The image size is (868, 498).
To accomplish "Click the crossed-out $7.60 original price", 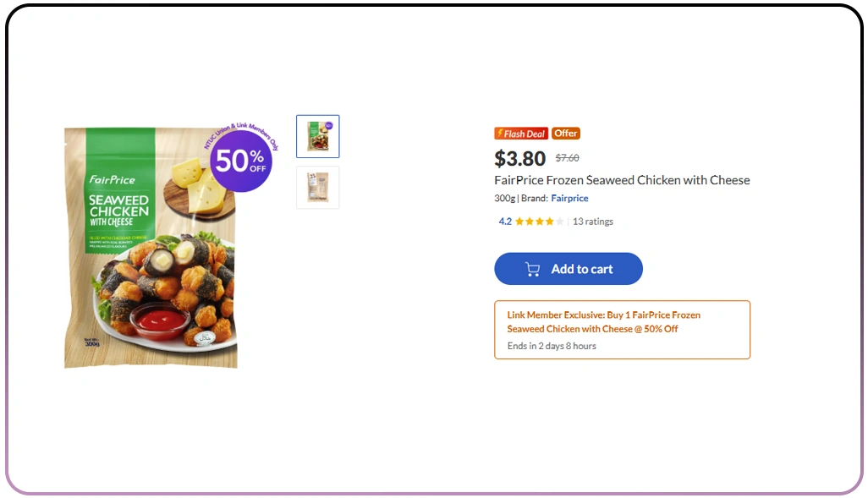I will click(x=567, y=158).
